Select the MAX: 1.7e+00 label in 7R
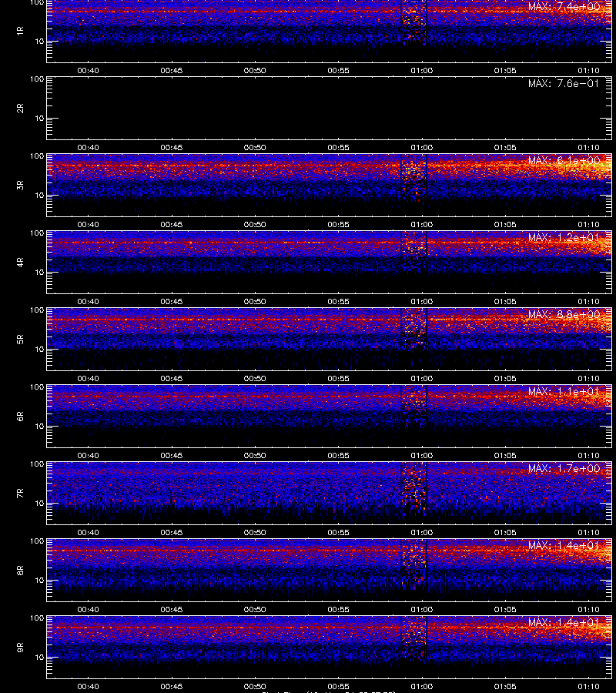 [x=564, y=468]
